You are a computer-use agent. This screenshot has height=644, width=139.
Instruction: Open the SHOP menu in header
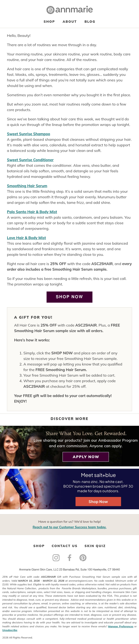49,21
